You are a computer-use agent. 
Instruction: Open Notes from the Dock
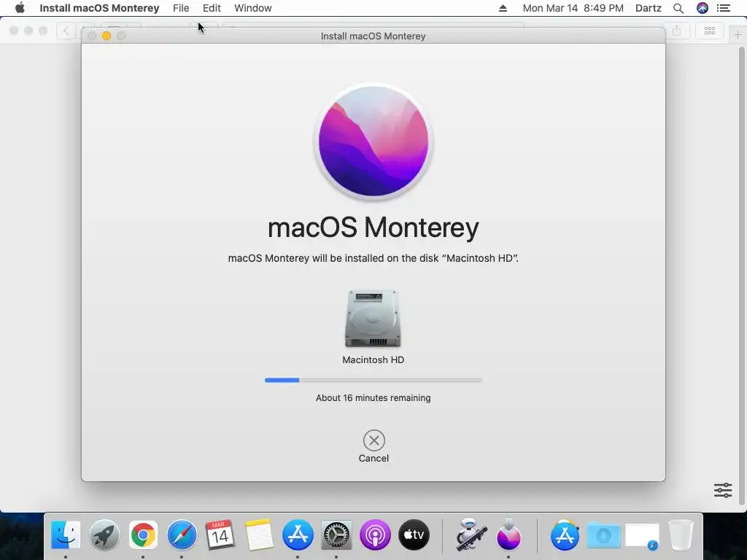259,534
